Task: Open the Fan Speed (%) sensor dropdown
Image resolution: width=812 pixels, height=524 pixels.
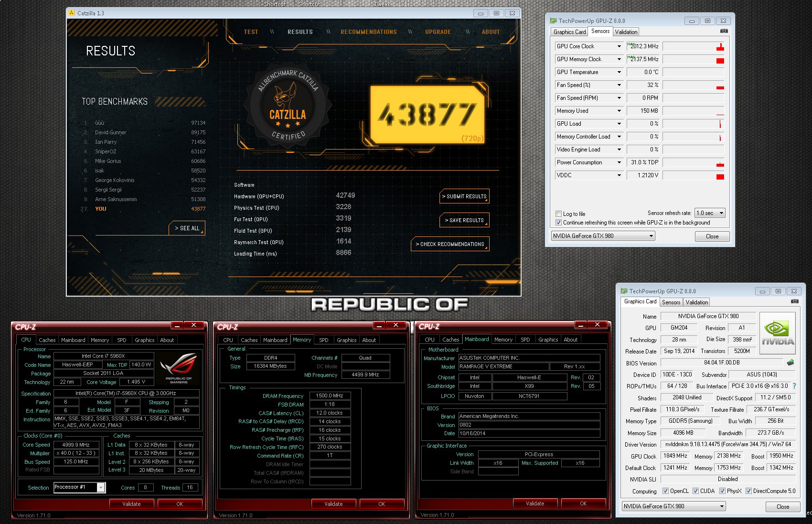Action: tap(619, 85)
